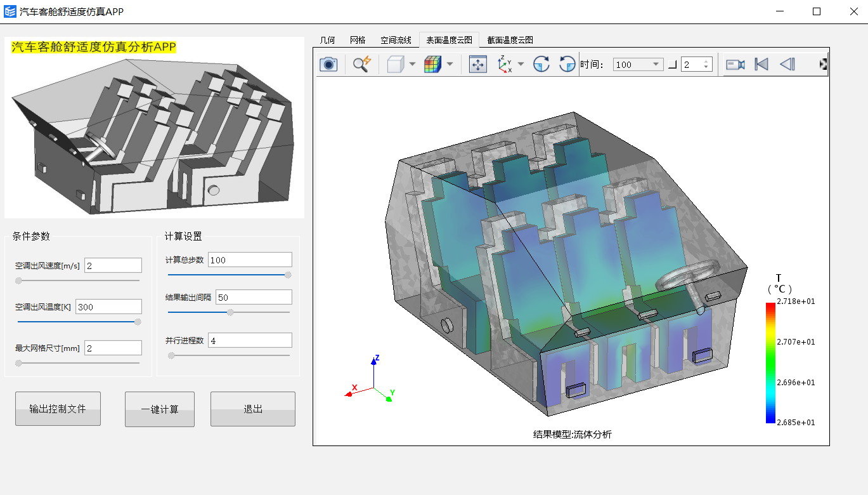Click the 最大网格尺寸 input field
868x495 pixels.
point(113,348)
